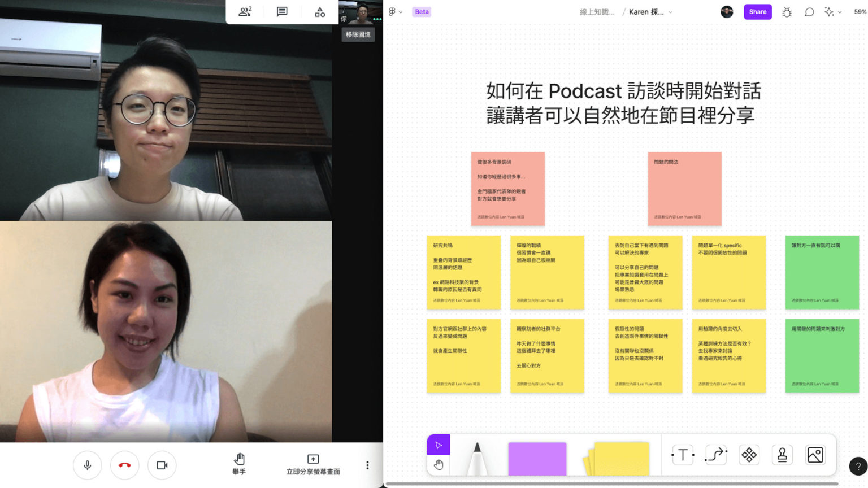
Task: Open the widgets and templates tool
Action: pyautogui.click(x=749, y=455)
